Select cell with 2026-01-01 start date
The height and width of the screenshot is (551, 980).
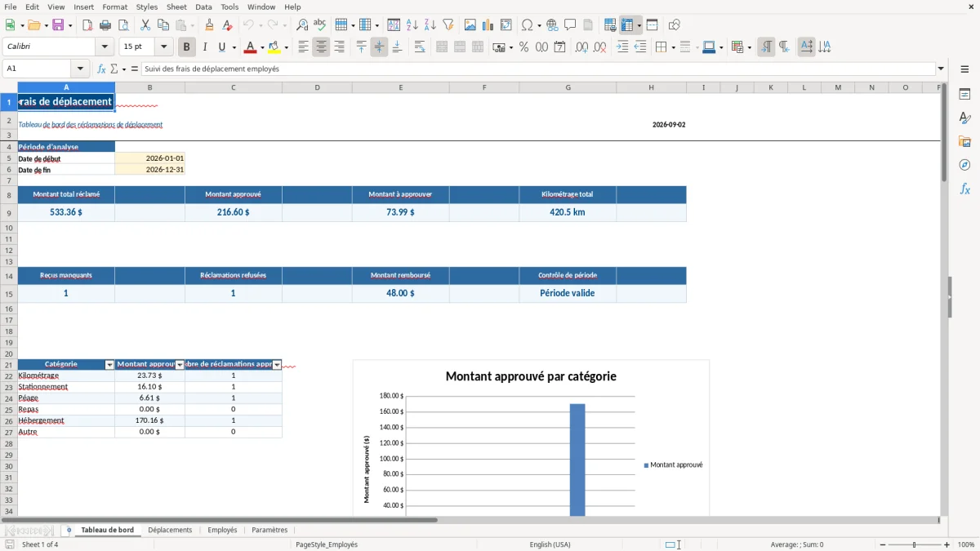pos(150,158)
